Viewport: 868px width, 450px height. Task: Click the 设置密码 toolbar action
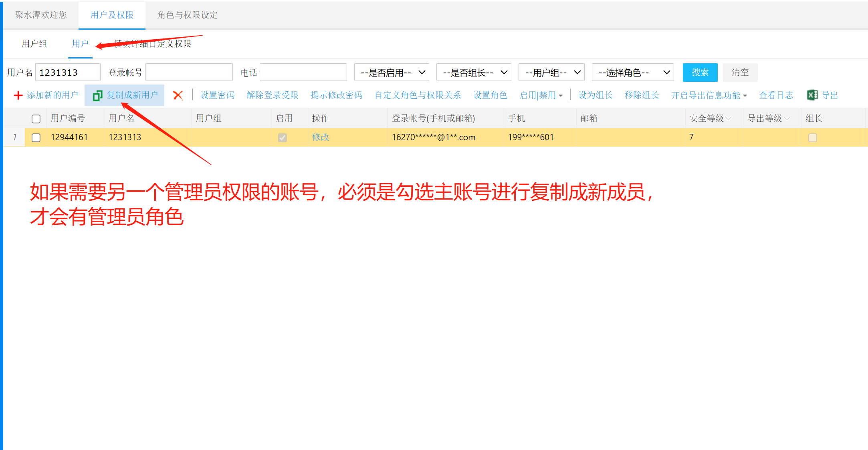[217, 95]
